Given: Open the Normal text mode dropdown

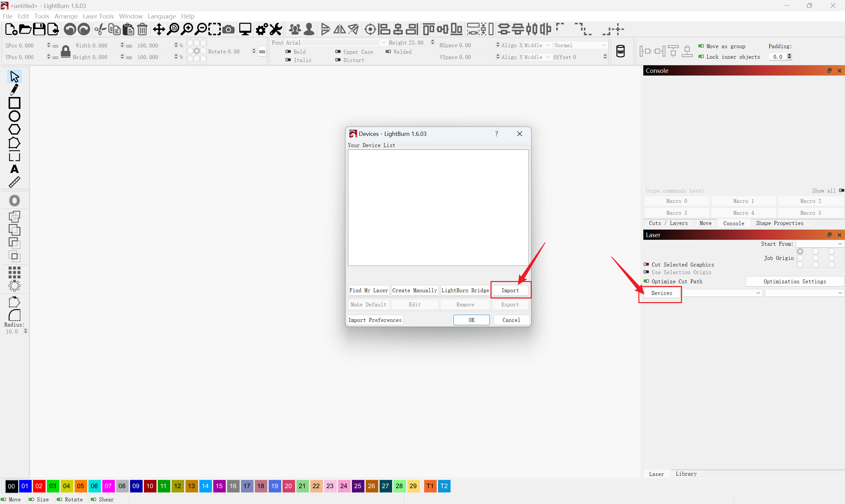Looking at the screenshot, I should (x=580, y=45).
